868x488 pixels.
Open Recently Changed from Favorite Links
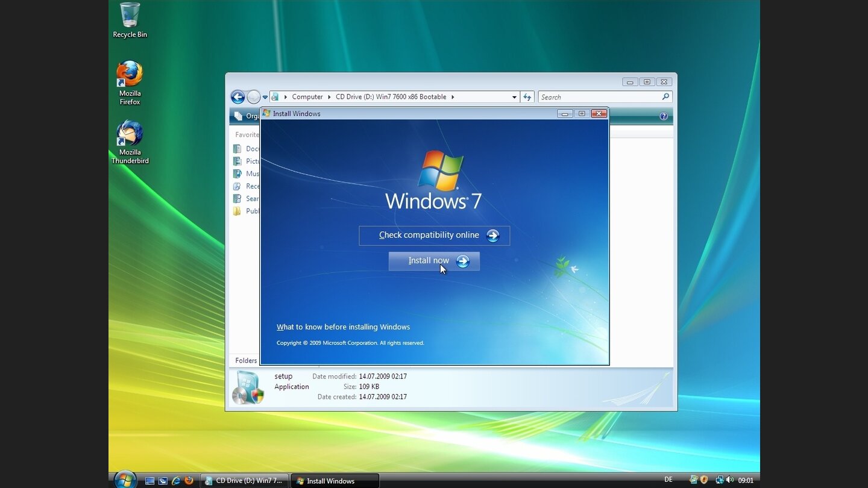coord(246,186)
